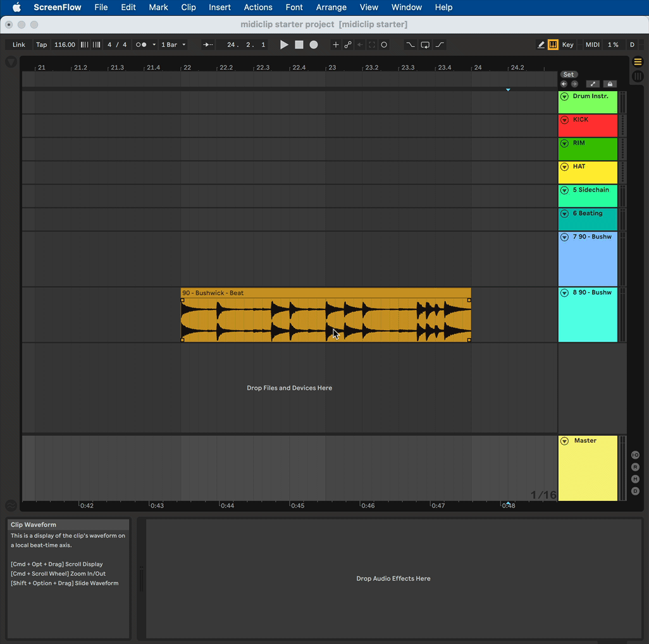Image resolution: width=649 pixels, height=644 pixels.
Task: Toggle the Mixer section M button
Action: [635, 480]
